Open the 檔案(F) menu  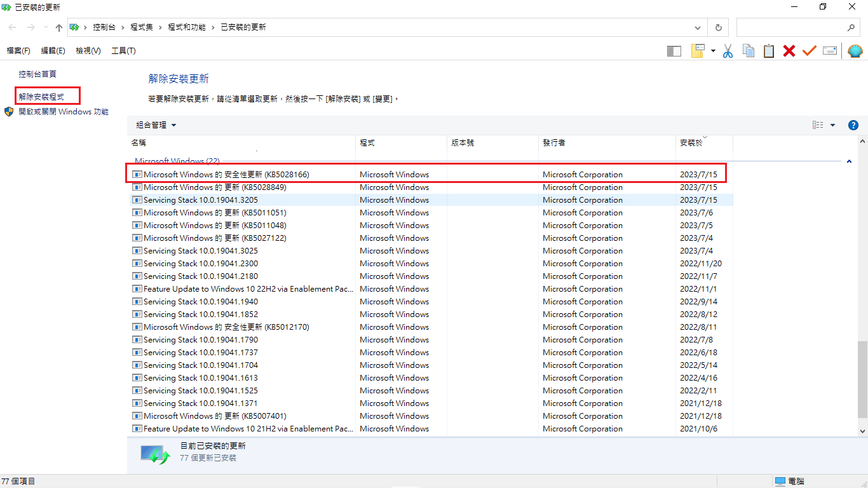coord(18,51)
